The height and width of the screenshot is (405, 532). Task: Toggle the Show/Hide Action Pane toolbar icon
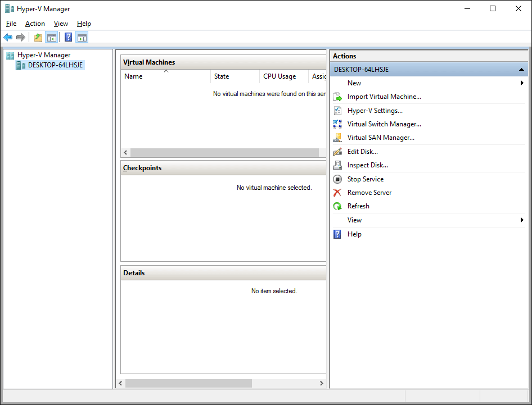coord(82,37)
